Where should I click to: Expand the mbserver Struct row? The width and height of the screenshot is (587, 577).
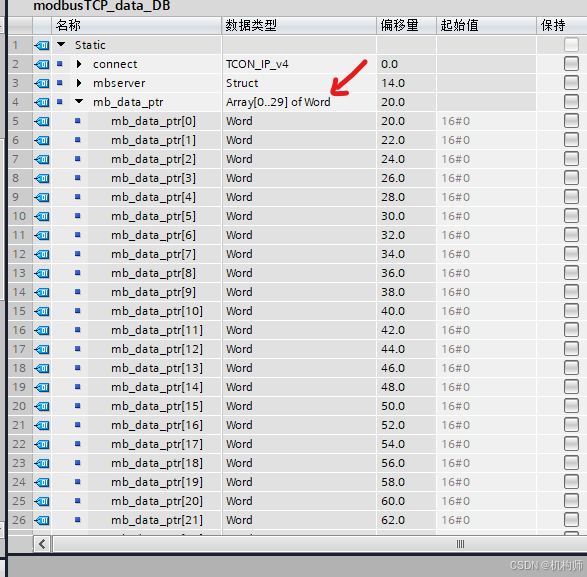(x=79, y=83)
